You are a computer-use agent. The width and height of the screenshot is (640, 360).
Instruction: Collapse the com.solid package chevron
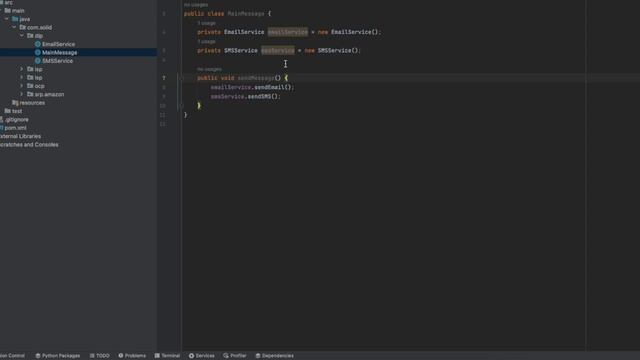point(14,27)
